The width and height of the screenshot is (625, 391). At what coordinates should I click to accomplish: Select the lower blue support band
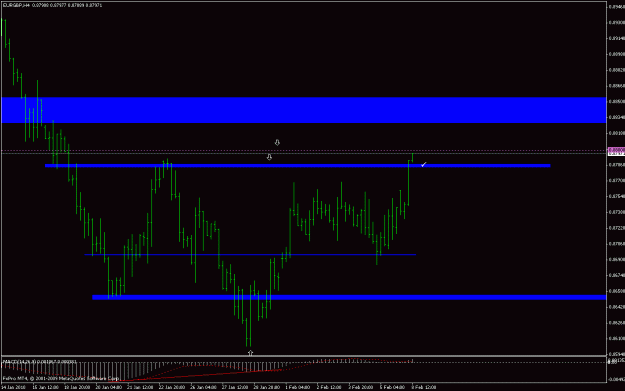349,297
